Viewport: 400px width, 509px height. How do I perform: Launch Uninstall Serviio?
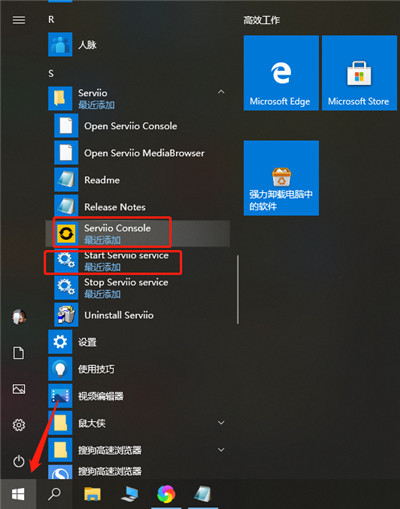[137, 315]
